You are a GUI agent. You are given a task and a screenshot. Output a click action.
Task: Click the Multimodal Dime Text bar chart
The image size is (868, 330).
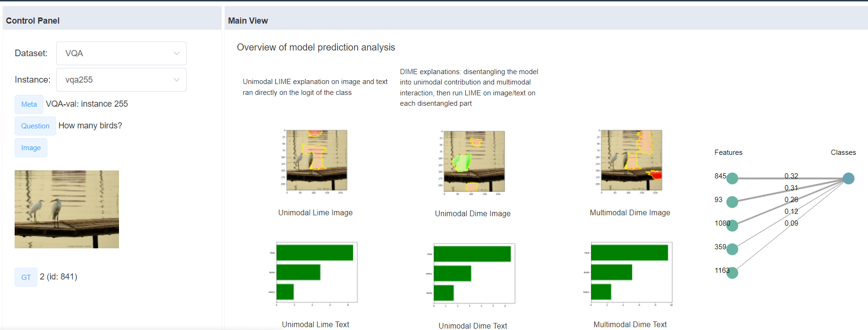coord(630,274)
